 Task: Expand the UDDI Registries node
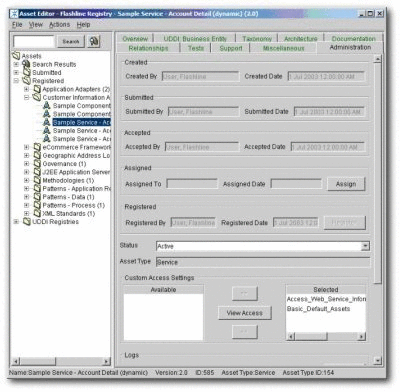pyautogui.click(x=16, y=222)
